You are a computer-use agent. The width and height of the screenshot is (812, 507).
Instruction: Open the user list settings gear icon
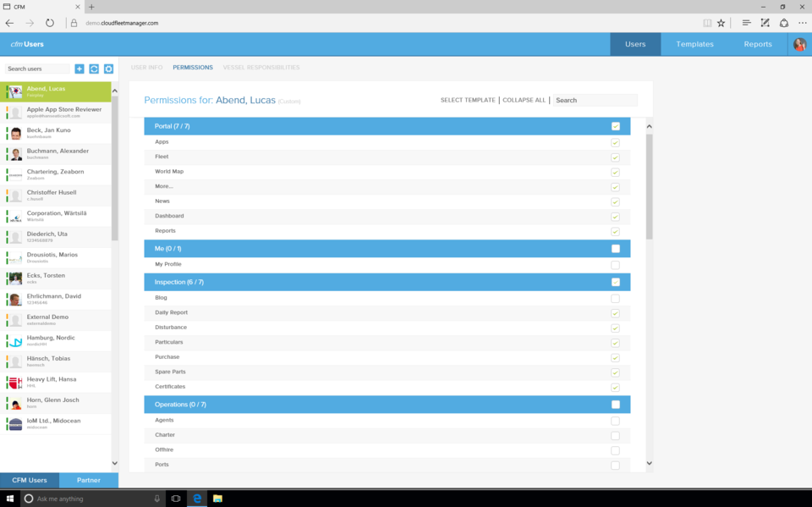pos(108,69)
